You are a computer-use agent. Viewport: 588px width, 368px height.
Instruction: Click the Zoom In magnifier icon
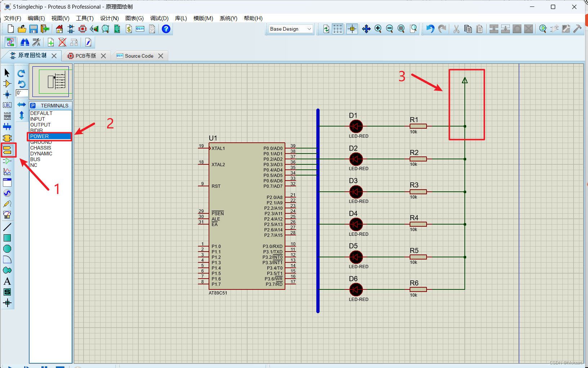click(378, 29)
